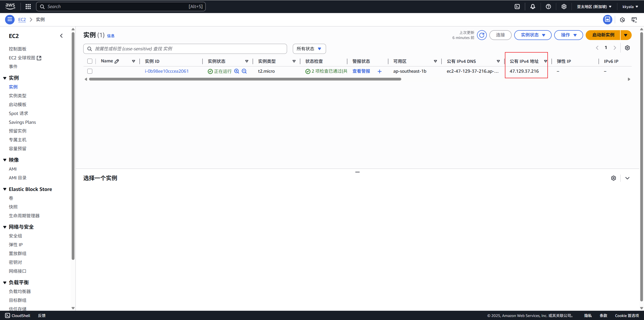The image size is (644, 320).
Task: Open the Singapore region selector
Action: 594,7
